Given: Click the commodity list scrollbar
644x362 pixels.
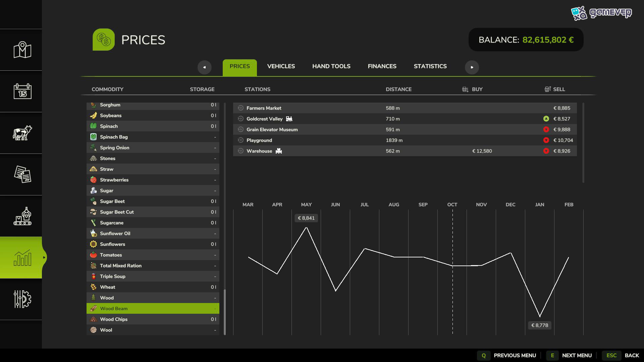Looking at the screenshot, I should click(225, 312).
